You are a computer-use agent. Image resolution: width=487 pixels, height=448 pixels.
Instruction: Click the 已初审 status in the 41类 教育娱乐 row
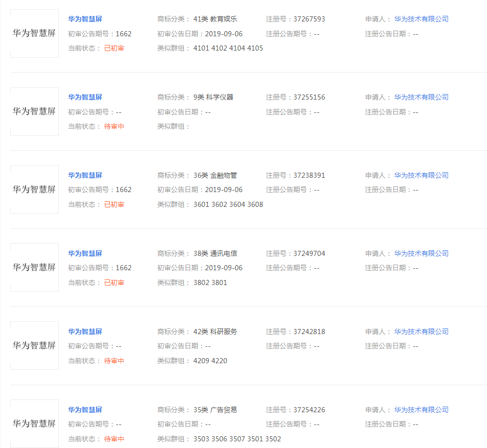click(114, 48)
